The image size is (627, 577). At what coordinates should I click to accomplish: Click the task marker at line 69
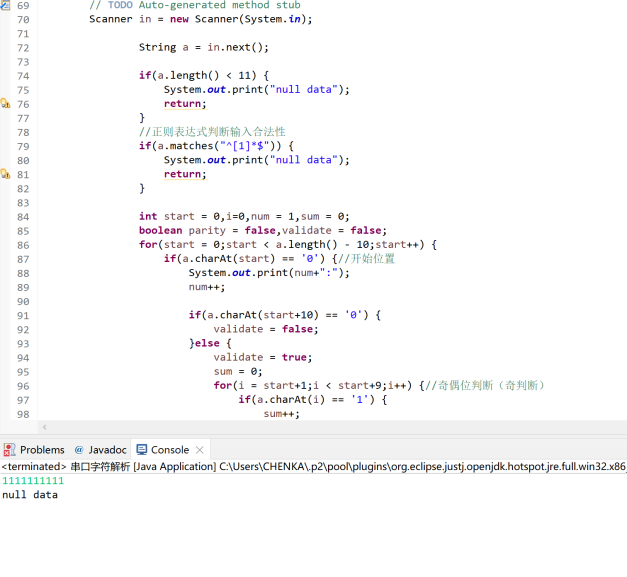[5, 5]
